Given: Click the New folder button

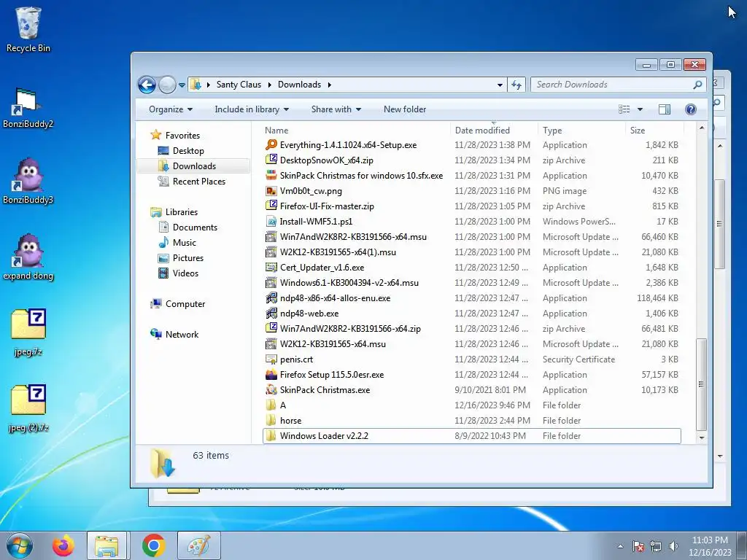Looking at the screenshot, I should point(405,109).
